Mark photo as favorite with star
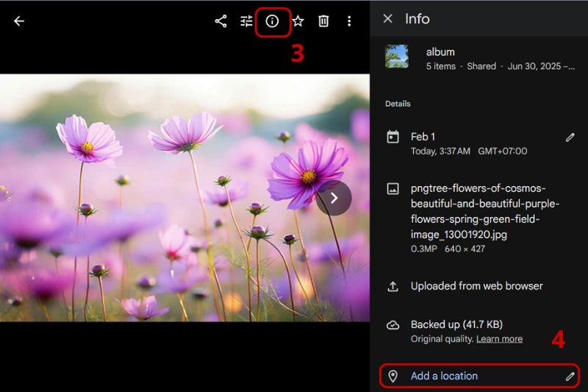Screen dimensions: 588x392 pos(298,21)
